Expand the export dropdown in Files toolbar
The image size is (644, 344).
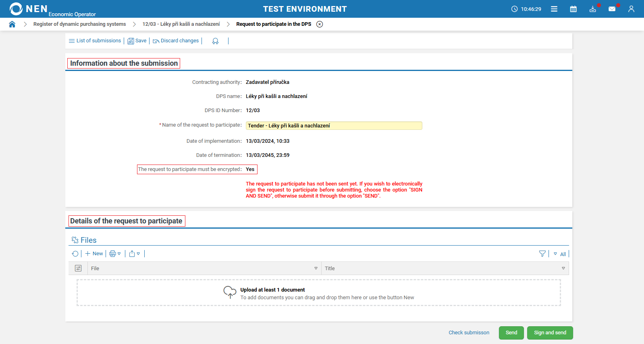click(x=135, y=254)
